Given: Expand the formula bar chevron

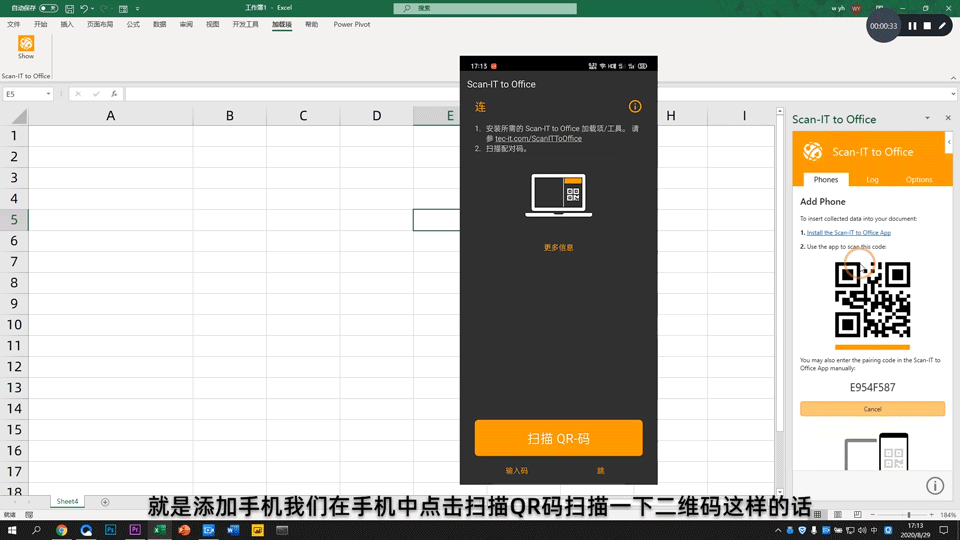Looking at the screenshot, I should (953, 94).
